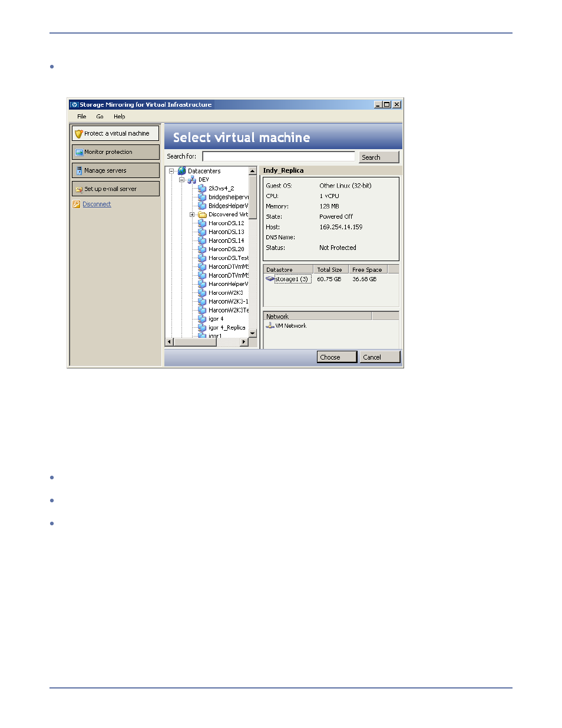Click the Monitor protection button
Screen dimensions: 562x728
(115, 152)
